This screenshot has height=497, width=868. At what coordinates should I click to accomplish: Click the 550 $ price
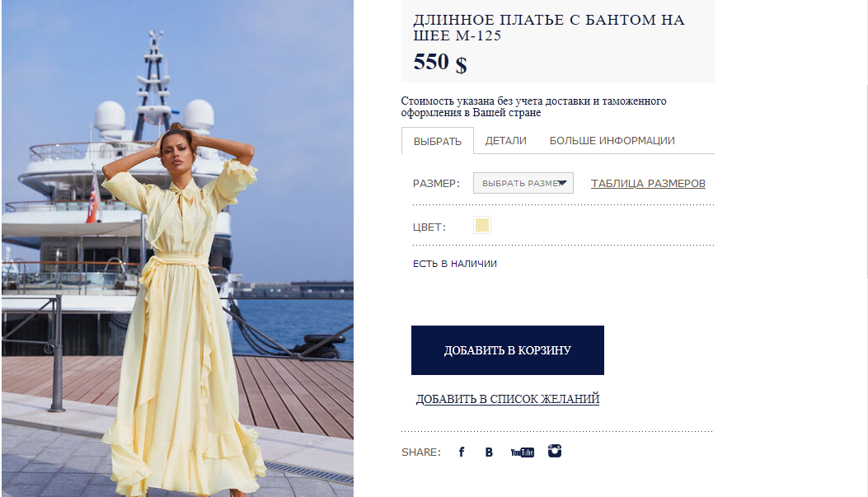click(439, 63)
